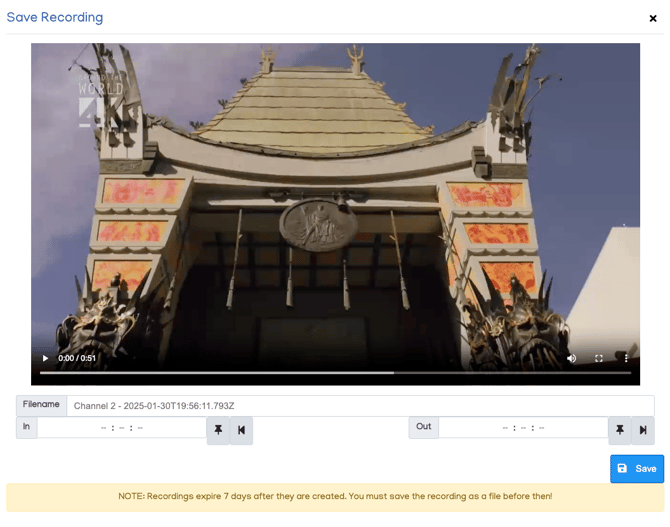Enter fullscreen video mode
The height and width of the screenshot is (527, 670).
(599, 358)
